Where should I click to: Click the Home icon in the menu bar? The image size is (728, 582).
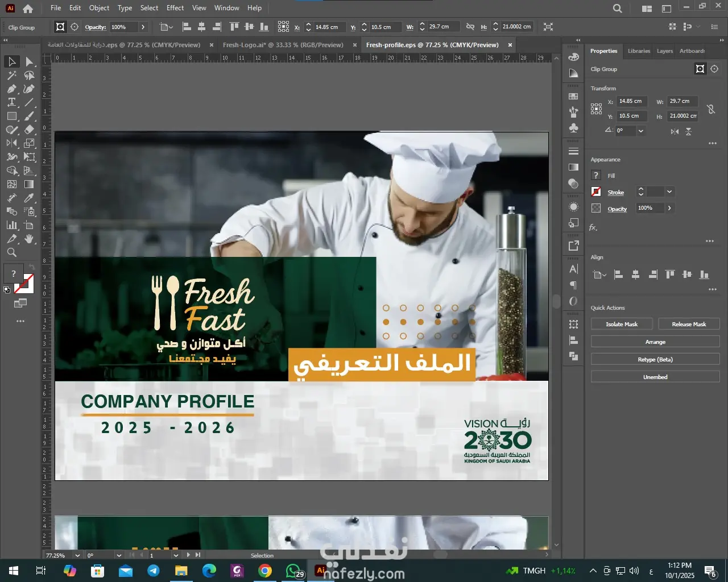(28, 9)
